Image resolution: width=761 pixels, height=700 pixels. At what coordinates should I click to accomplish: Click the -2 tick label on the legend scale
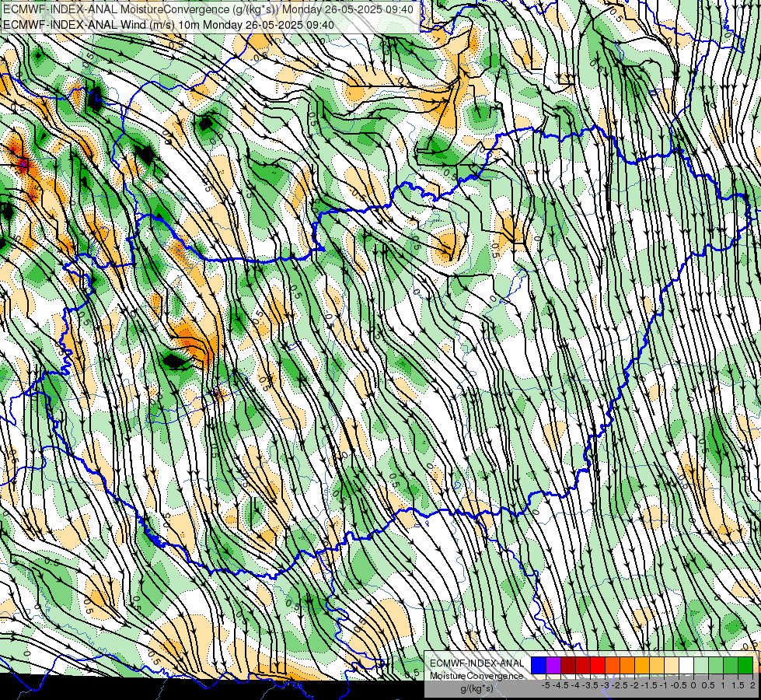tap(635, 685)
